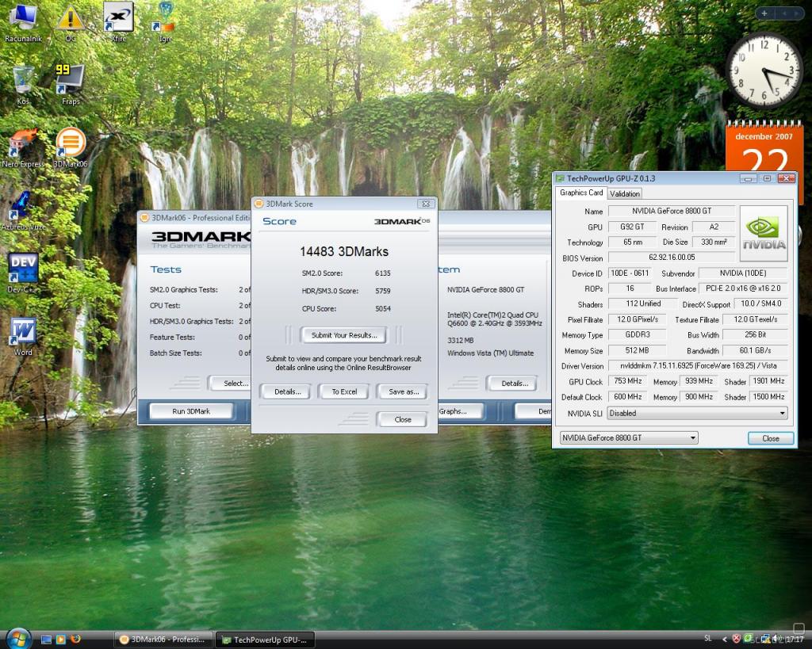Click Submit Your Results button
The image size is (812, 649).
point(344,335)
